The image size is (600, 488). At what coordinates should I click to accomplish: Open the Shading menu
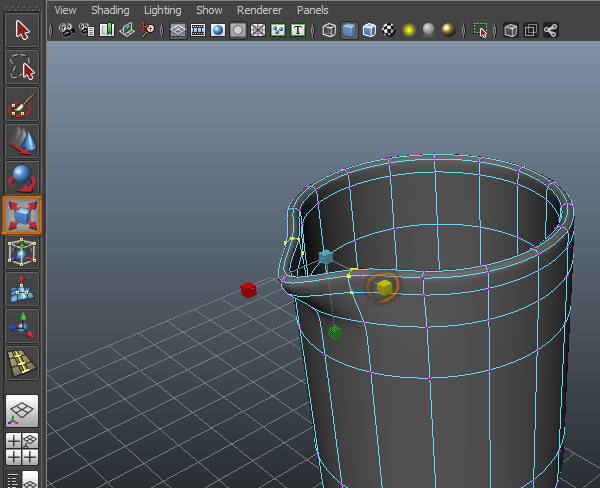point(110,10)
